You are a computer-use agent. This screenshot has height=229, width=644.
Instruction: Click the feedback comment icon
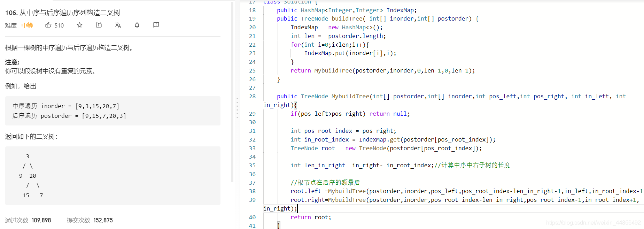pos(156,25)
